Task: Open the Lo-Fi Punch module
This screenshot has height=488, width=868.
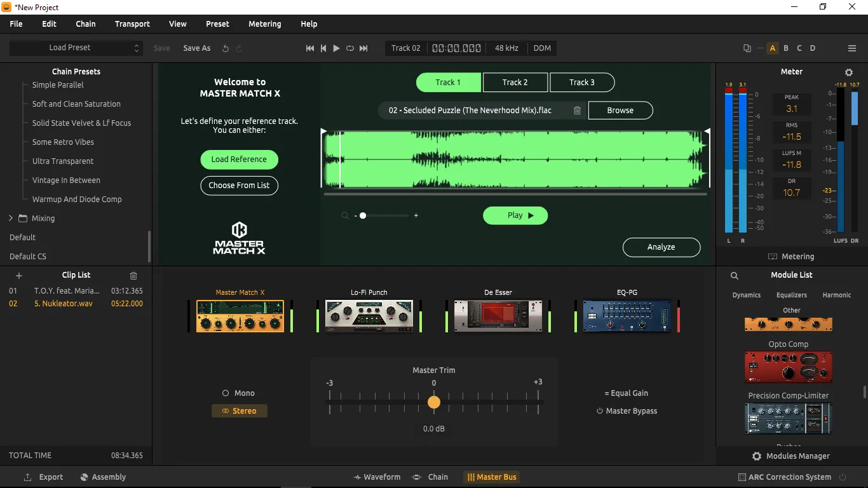Action: (369, 316)
